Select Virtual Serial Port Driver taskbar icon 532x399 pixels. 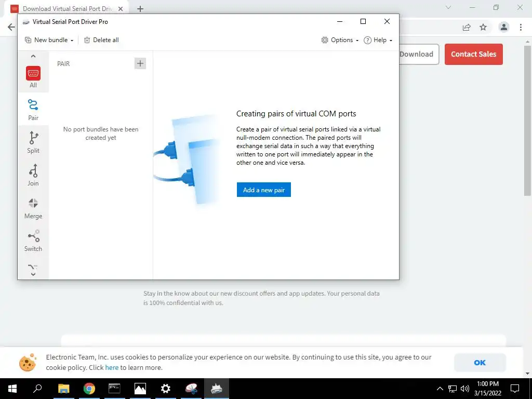[x=217, y=389]
